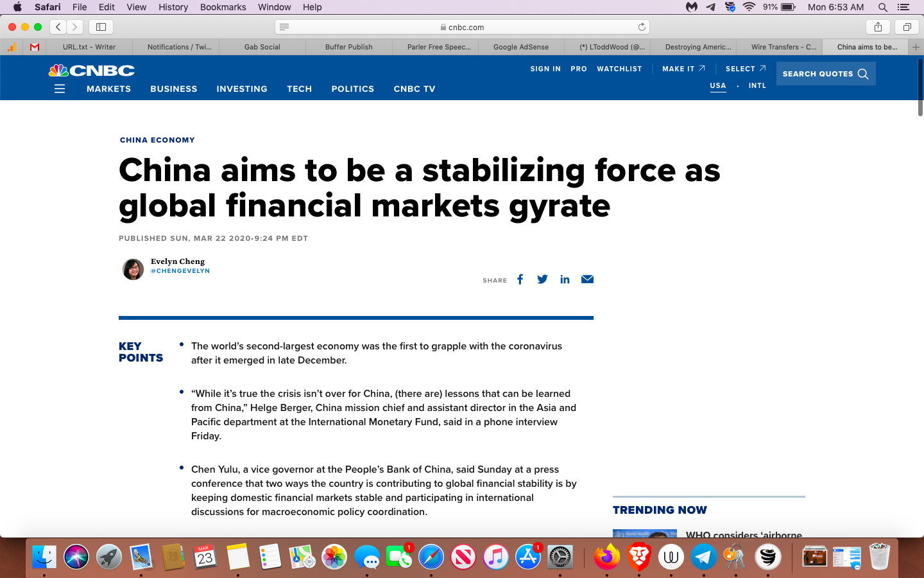Open Brave browser from the dock
This screenshot has width=924, height=578.
[639, 557]
